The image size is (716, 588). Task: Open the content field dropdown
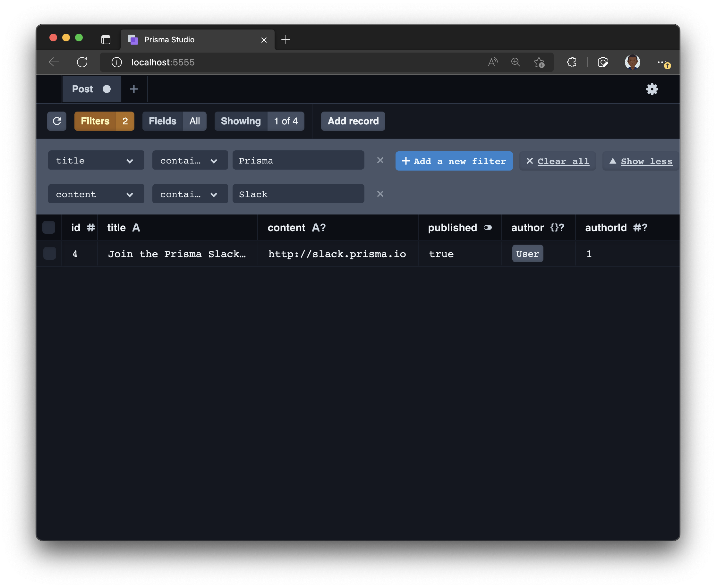(96, 194)
